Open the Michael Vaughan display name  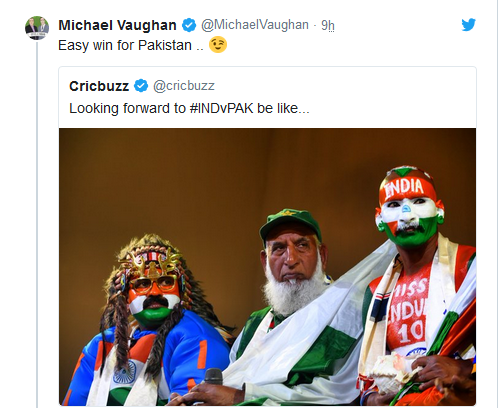[117, 25]
